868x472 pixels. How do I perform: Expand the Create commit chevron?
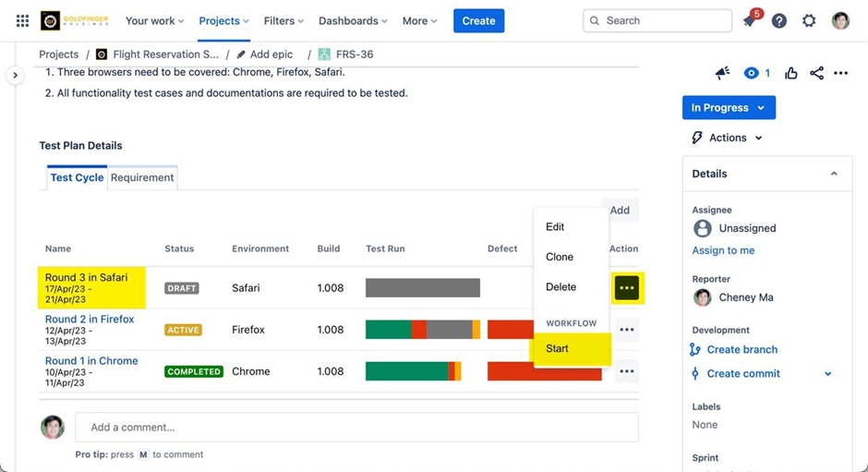[827, 374]
